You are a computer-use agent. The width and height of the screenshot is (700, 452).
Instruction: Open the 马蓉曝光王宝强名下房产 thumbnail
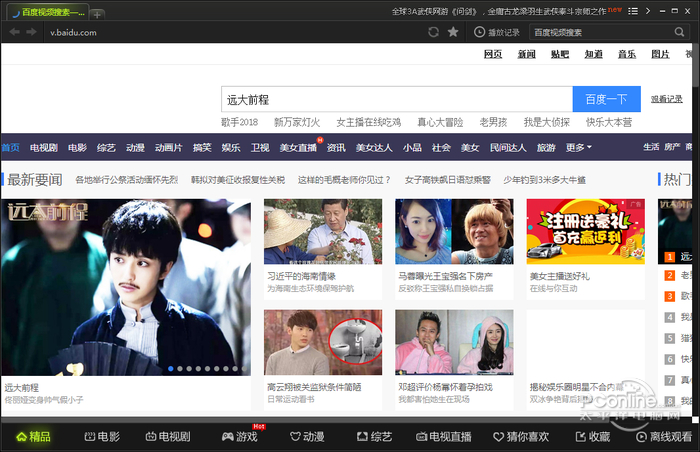454,231
